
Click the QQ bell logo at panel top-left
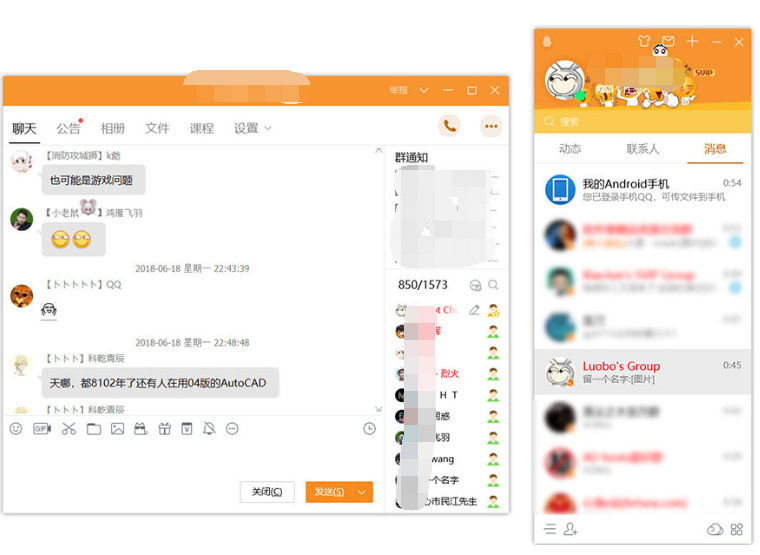pos(547,42)
